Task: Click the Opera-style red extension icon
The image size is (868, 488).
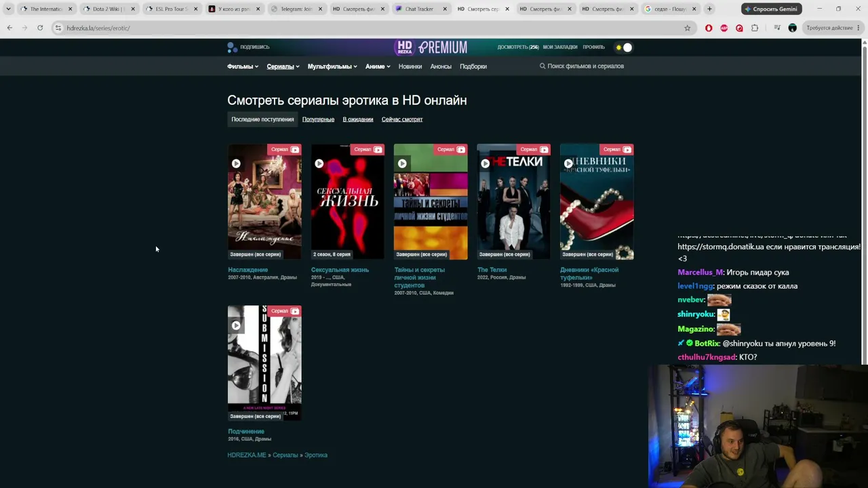Action: tap(709, 28)
